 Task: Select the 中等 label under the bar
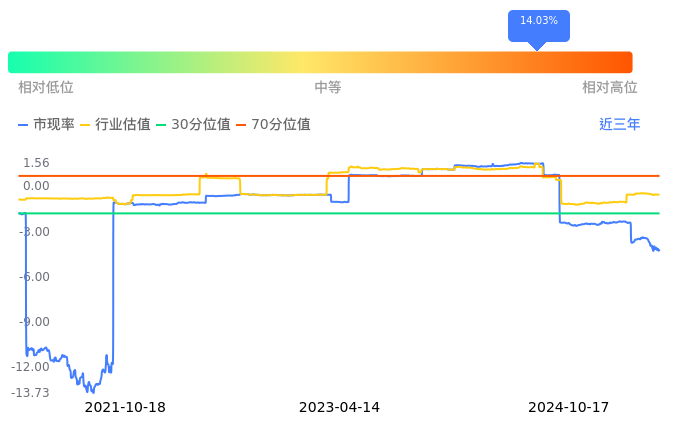tap(328, 88)
